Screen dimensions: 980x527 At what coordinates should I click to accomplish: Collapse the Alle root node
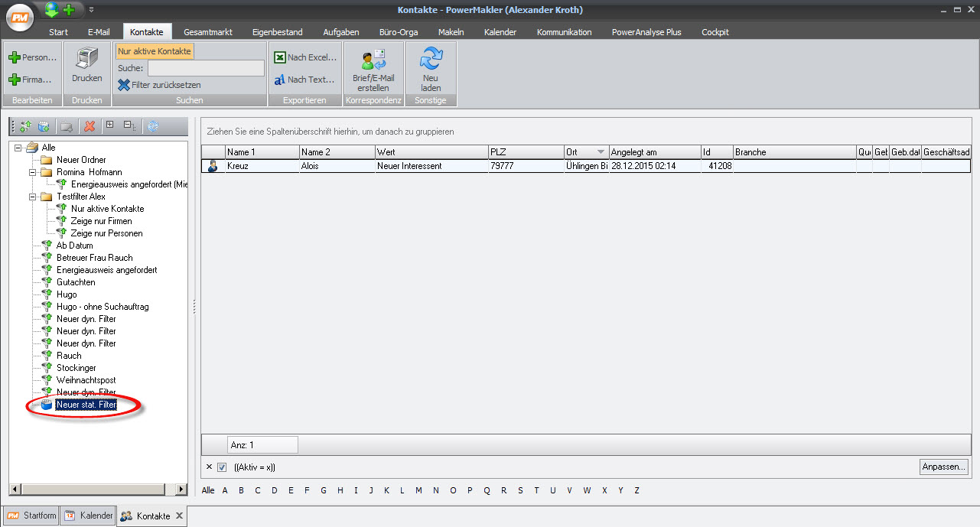click(18, 148)
